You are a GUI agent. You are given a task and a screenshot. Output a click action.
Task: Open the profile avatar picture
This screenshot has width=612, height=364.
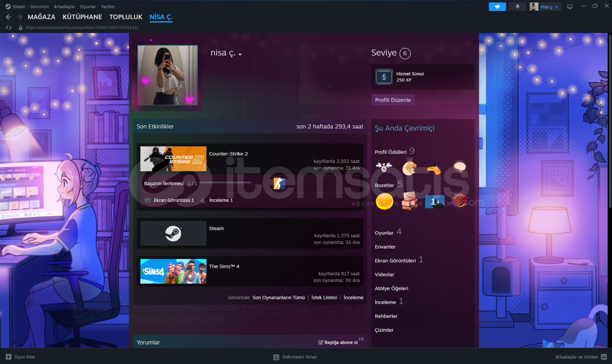click(x=167, y=75)
